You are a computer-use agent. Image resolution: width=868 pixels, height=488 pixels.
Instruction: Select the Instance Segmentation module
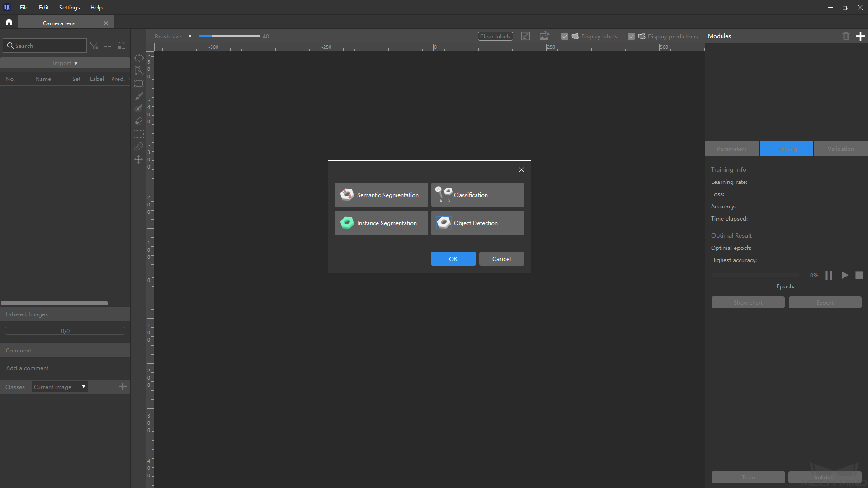click(381, 223)
